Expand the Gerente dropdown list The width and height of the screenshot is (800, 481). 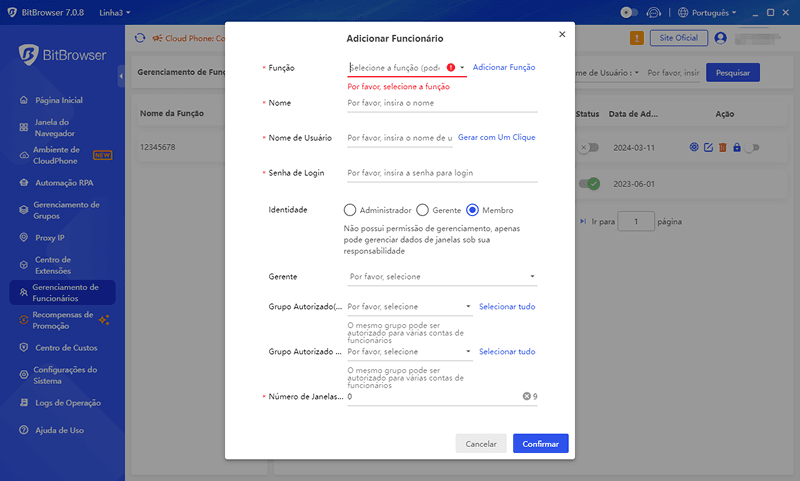[x=442, y=276]
